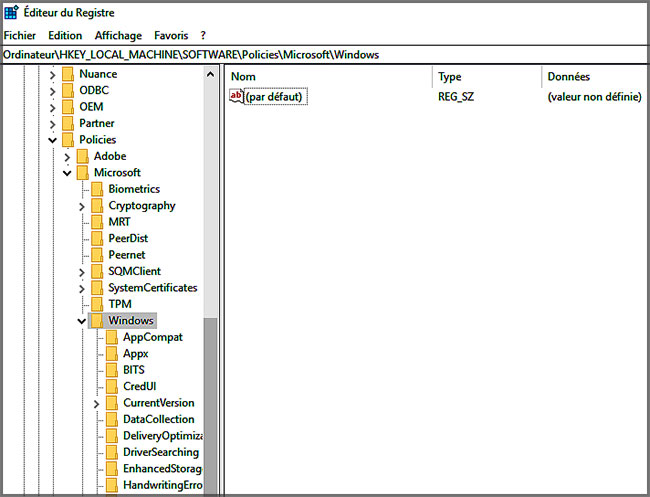The height and width of the screenshot is (497, 650).
Task: Select the EnhancedStorage key
Action: 162,469
